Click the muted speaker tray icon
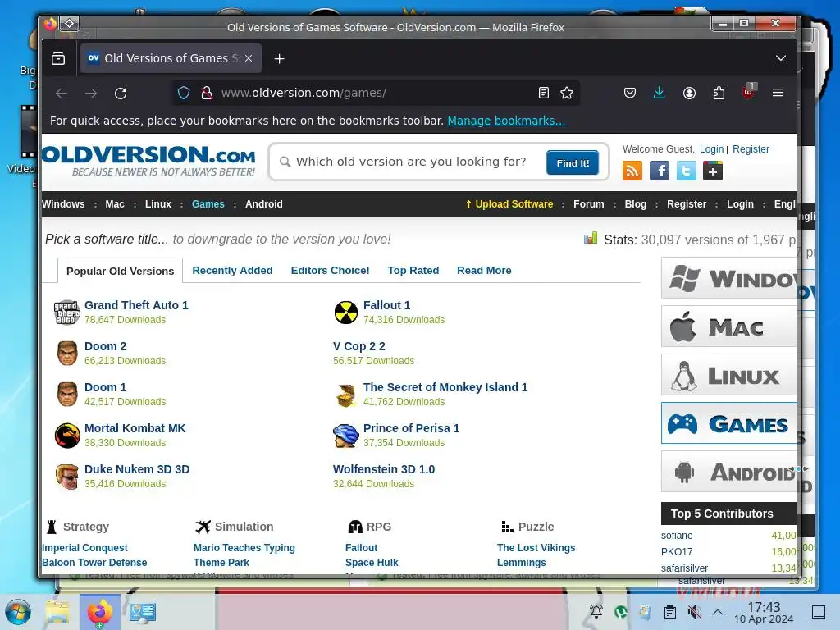840x630 pixels. [x=694, y=612]
